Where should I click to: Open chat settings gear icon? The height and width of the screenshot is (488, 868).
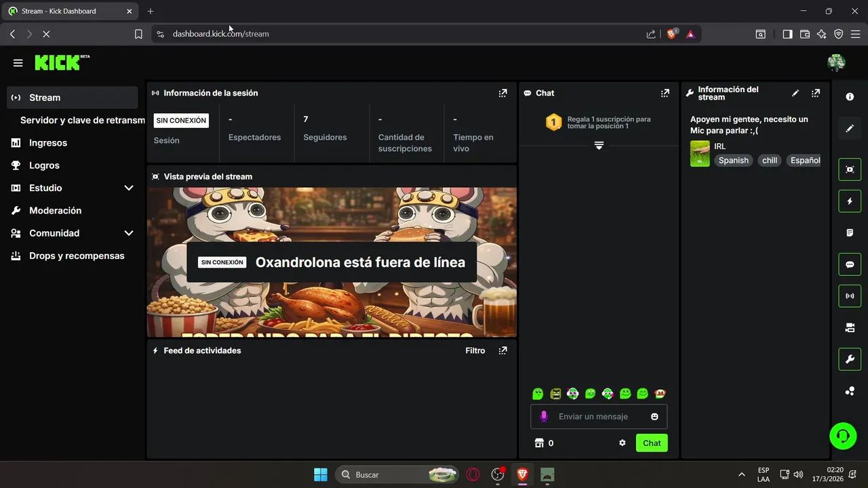[623, 443]
